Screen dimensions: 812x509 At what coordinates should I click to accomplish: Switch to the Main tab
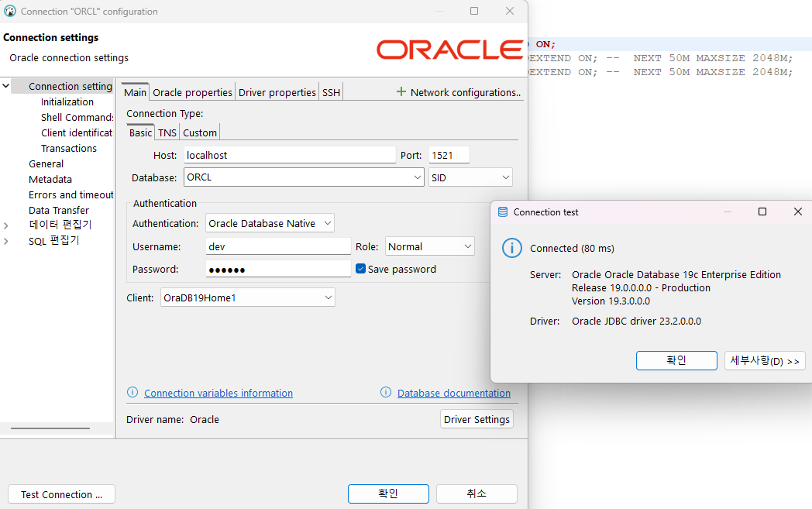[135, 92]
